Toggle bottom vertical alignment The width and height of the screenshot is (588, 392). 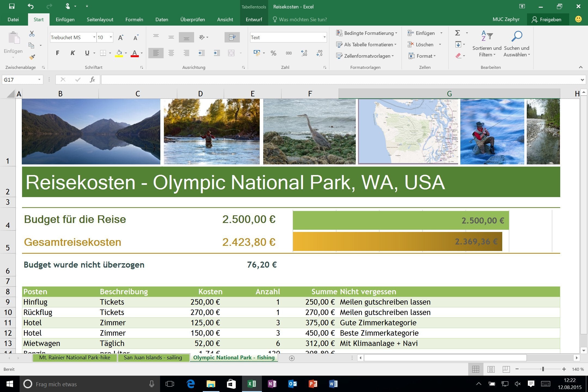tap(186, 37)
